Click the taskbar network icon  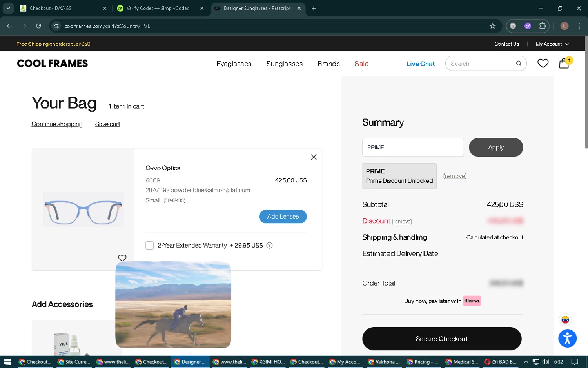(x=536, y=362)
